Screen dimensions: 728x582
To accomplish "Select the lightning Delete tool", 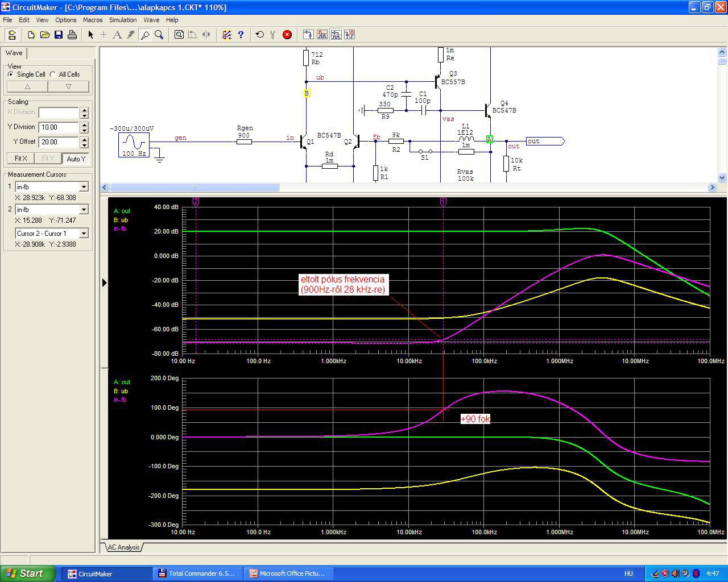I will 131,35.
